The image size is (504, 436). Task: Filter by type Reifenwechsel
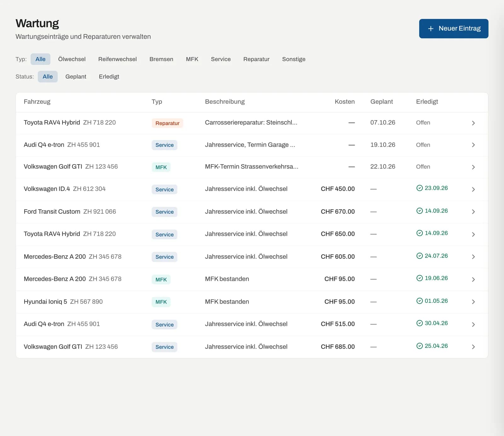coord(117,59)
